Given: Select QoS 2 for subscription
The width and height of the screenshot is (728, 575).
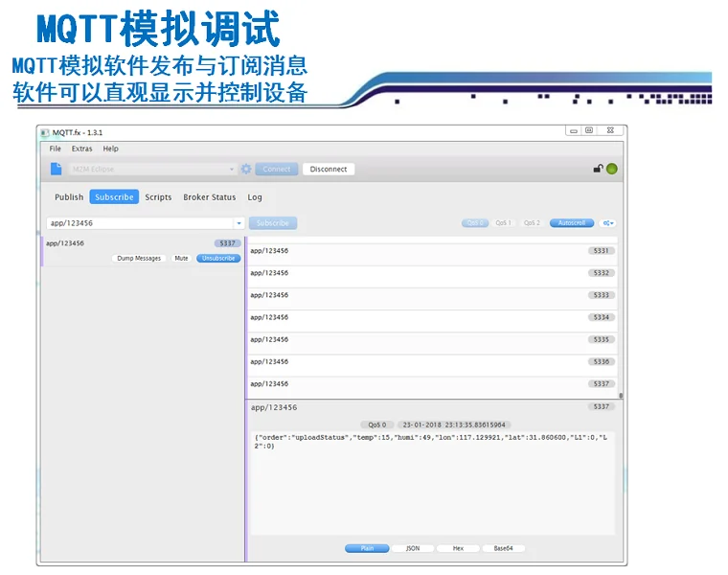Looking at the screenshot, I should point(532,223).
